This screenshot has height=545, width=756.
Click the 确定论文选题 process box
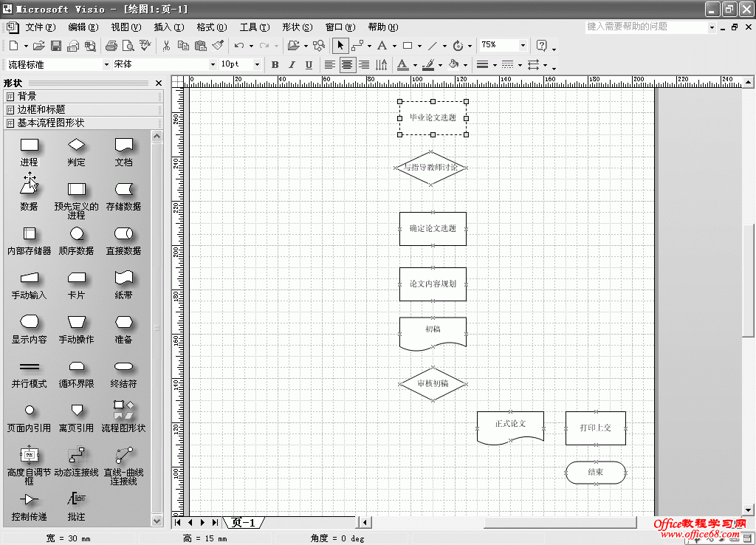pos(433,229)
